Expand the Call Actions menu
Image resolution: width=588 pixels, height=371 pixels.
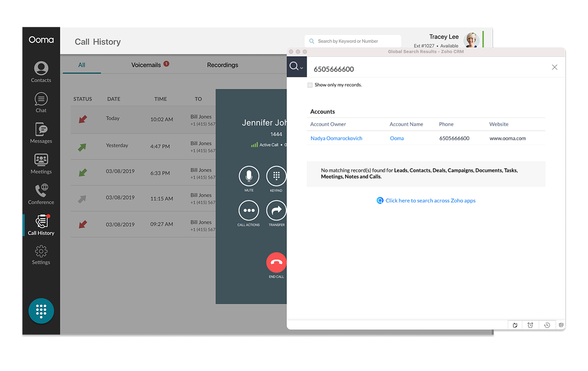click(x=249, y=211)
